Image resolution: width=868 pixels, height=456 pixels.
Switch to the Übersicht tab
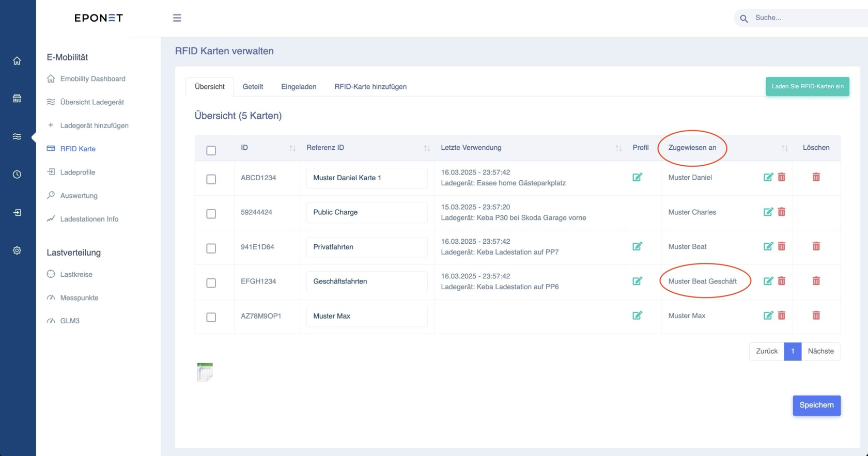click(x=210, y=87)
